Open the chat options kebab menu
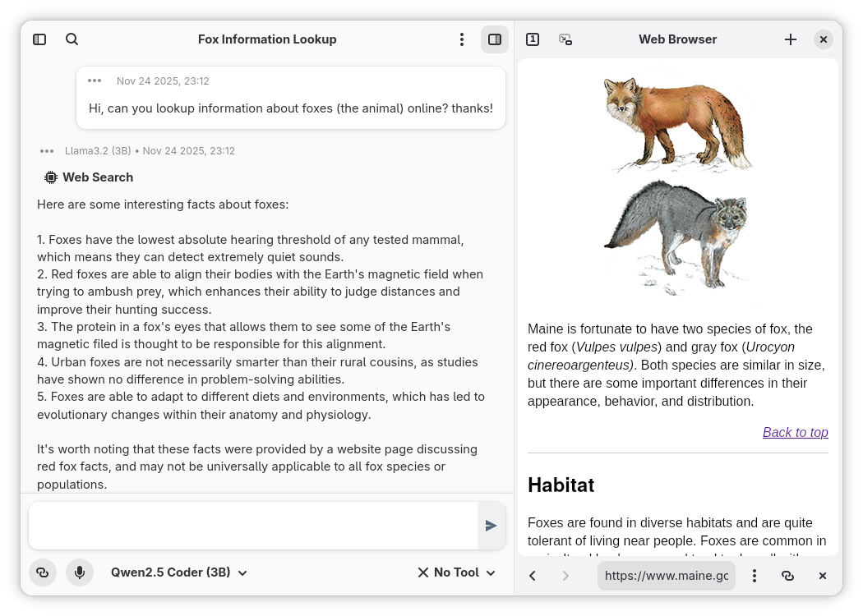863x616 pixels. [462, 39]
